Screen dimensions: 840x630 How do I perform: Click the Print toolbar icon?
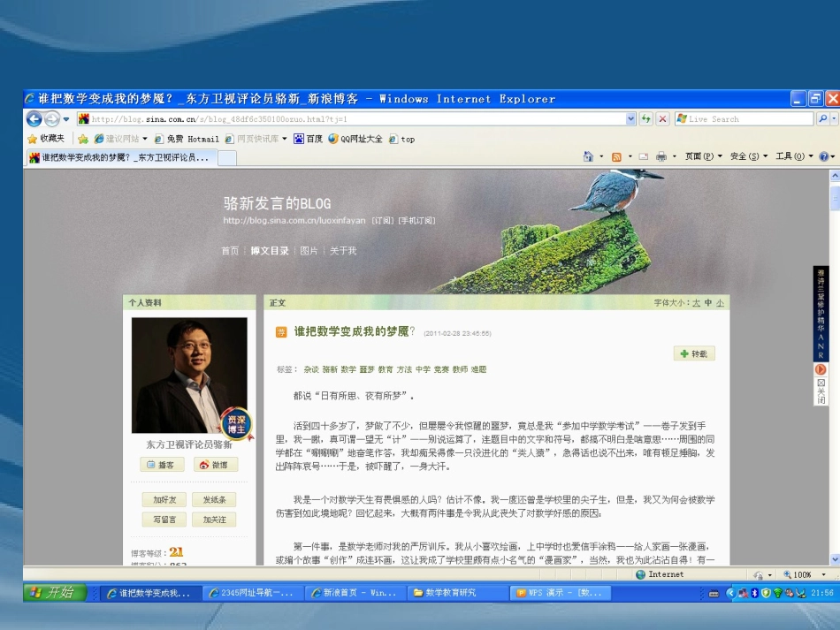point(661,156)
